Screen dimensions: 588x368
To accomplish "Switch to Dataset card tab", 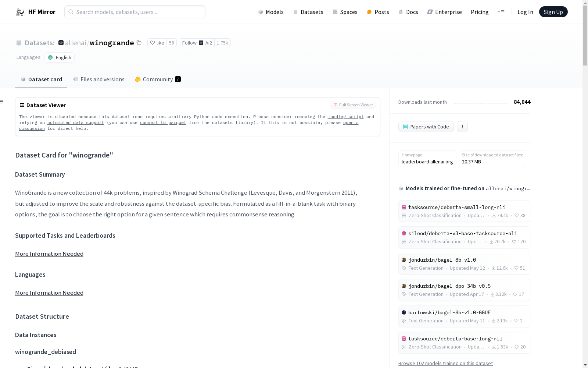I will 41,79.
